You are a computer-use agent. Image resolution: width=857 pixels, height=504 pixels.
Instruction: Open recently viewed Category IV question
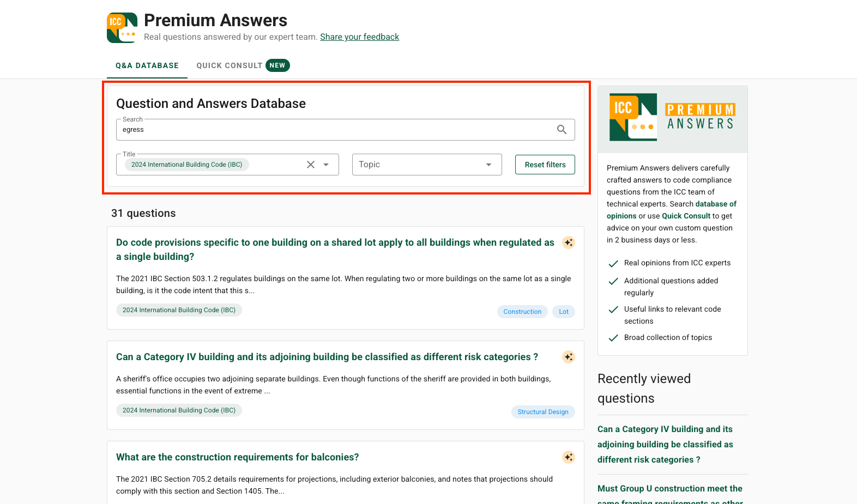point(666,445)
